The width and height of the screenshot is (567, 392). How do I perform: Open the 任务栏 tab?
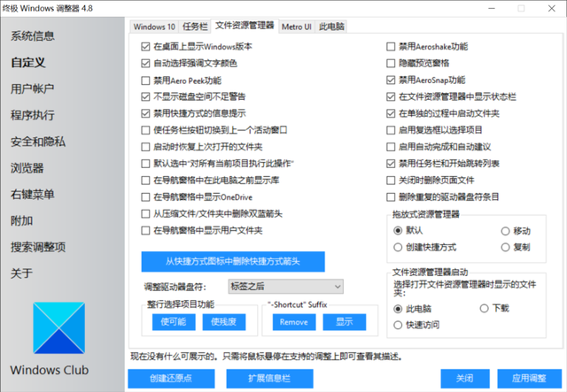pyautogui.click(x=195, y=27)
